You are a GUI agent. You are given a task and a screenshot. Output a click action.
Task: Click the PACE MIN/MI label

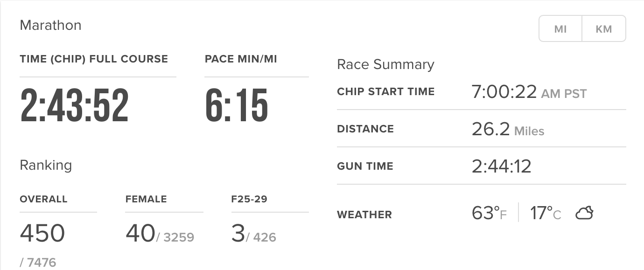241,59
